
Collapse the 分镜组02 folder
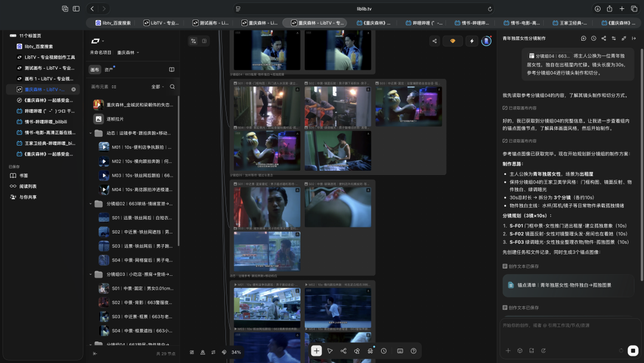(x=91, y=204)
